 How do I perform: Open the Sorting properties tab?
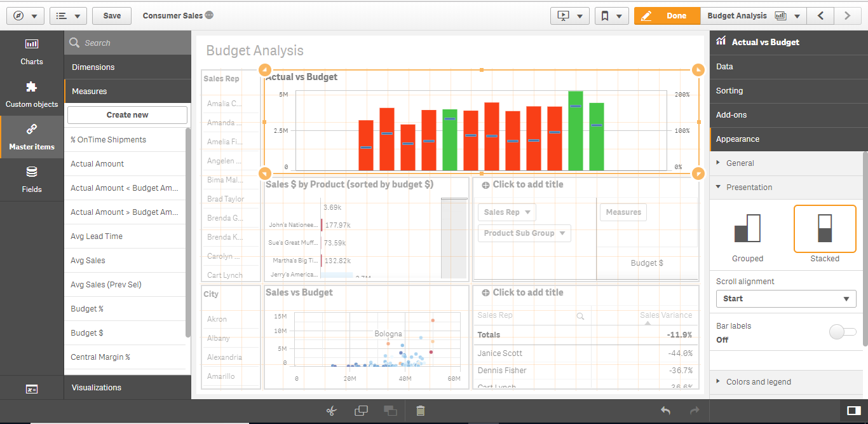point(789,91)
